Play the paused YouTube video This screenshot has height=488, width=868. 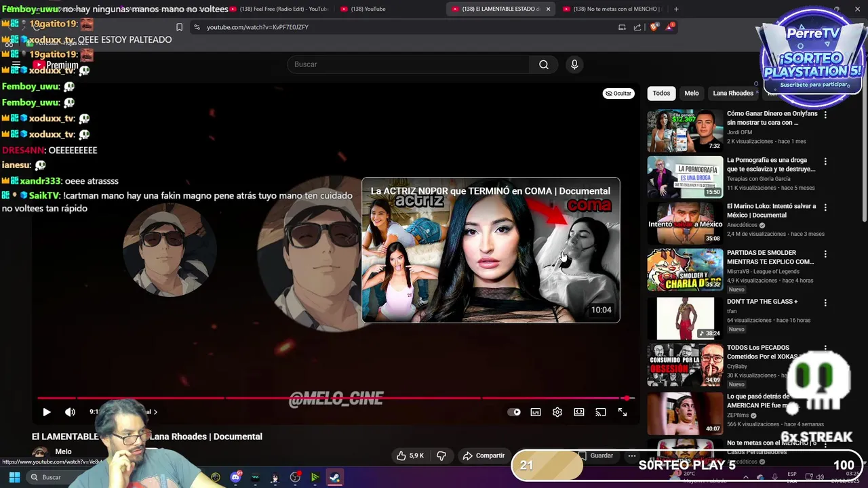(x=47, y=412)
